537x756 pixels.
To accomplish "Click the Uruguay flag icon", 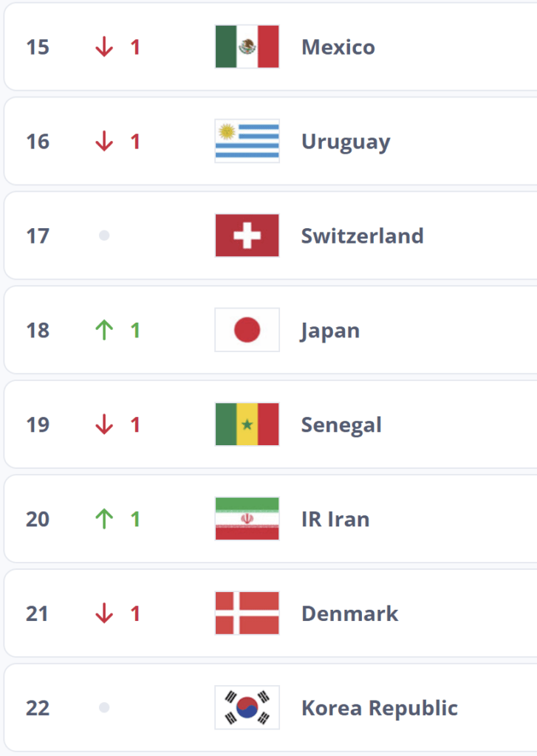I will [247, 141].
